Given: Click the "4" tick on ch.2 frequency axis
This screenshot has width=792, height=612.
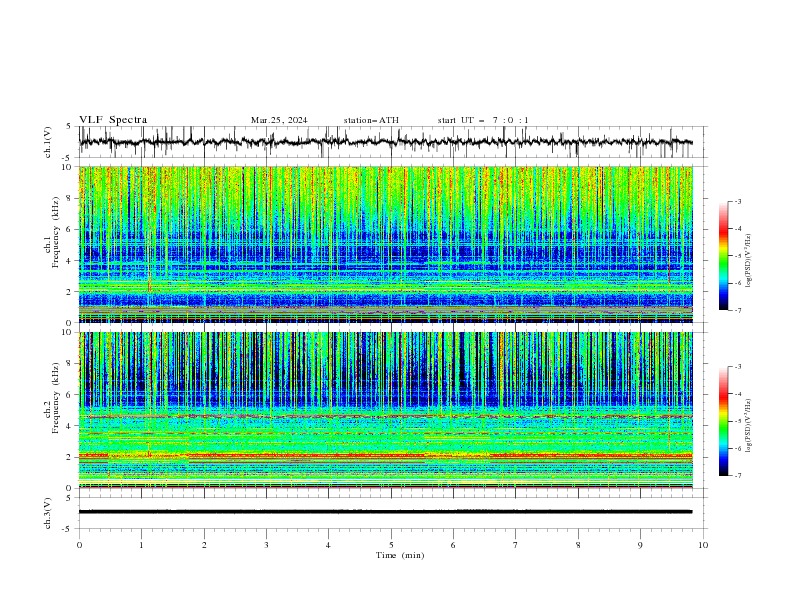Looking at the screenshot, I should point(71,426).
